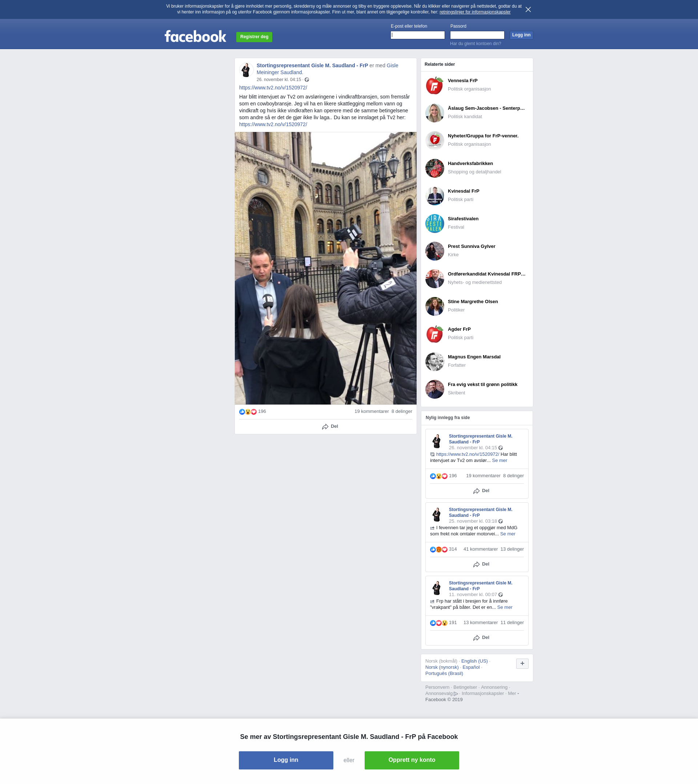698x784 pixels.
Task: Click reaction icons beside 191 count
Action: [438, 623]
